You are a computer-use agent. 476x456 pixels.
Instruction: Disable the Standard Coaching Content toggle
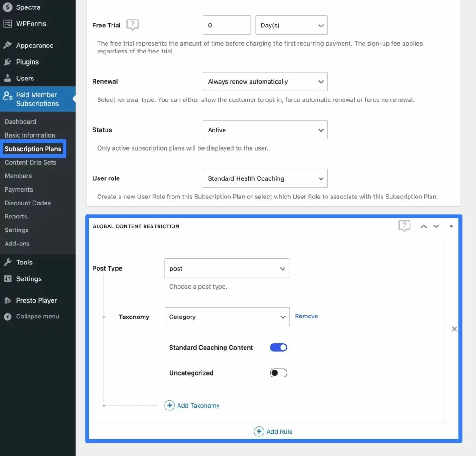coord(278,347)
